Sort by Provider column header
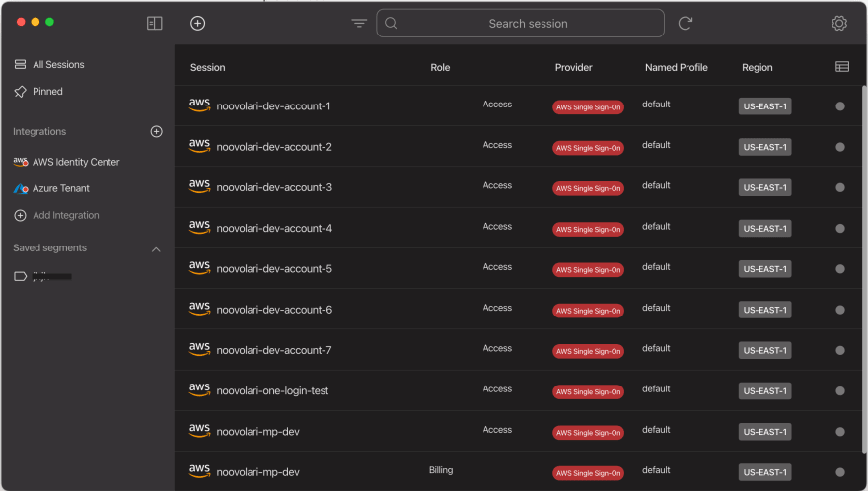Screen dimensions: 868x491 (573, 67)
